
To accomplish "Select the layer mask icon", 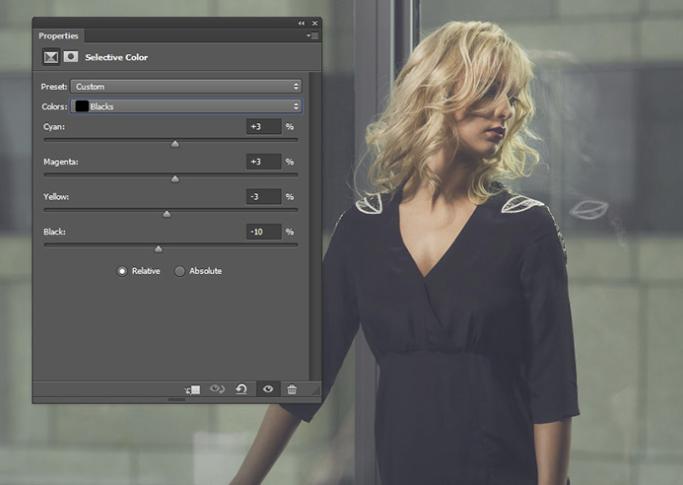I will 71,57.
